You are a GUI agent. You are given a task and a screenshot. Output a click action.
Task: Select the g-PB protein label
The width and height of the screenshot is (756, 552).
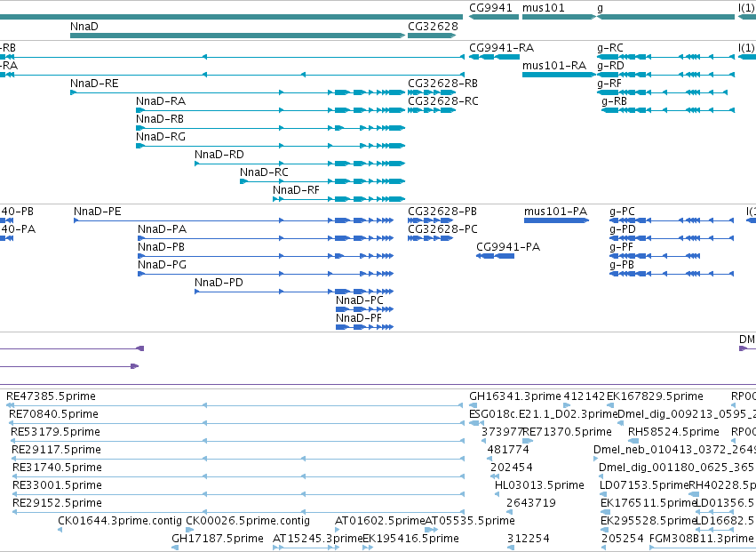click(622, 265)
